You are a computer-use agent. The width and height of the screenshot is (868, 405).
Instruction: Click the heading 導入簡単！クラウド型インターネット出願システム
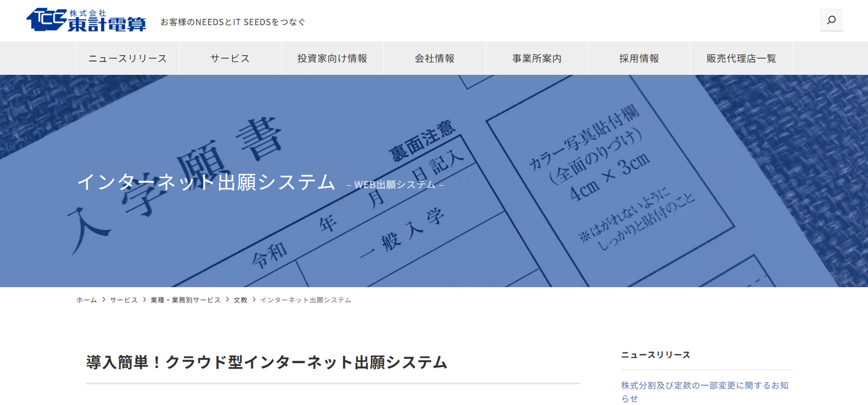(267, 362)
